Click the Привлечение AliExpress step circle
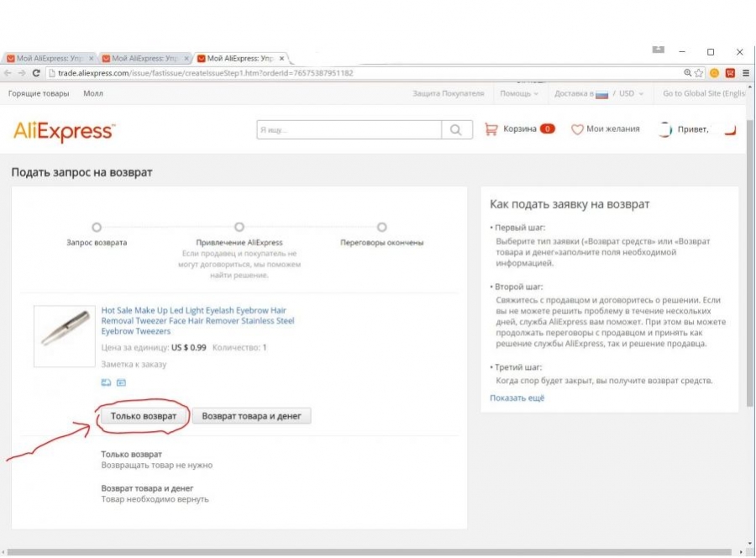 (239, 227)
